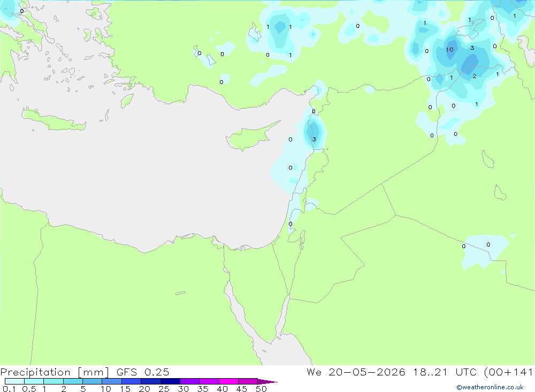This screenshot has height=392, width=535.
Task: Click the 0.1–0.5 mm legend color swatch
Action: 14,381
